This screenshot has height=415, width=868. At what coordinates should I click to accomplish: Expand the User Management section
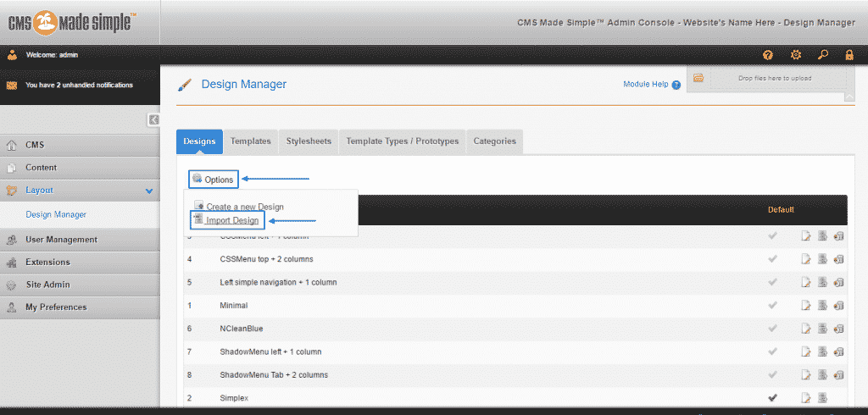click(x=80, y=240)
